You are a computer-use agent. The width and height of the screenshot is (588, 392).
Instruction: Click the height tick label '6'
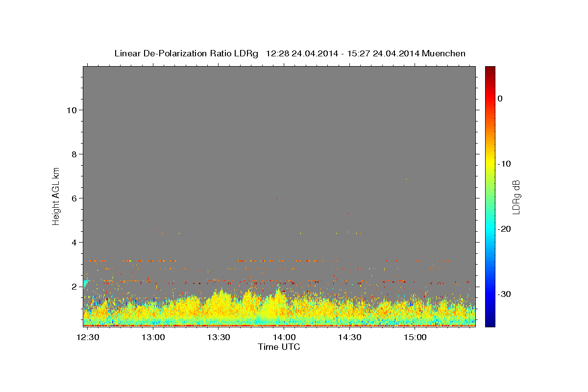point(73,198)
